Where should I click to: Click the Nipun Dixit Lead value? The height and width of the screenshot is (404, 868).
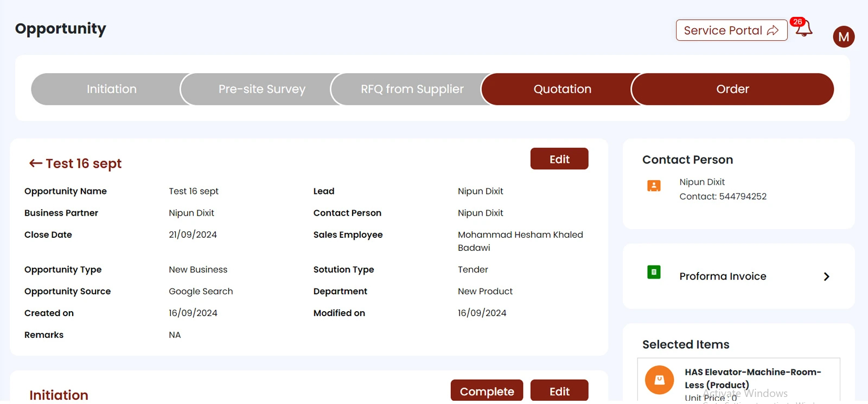coord(480,191)
